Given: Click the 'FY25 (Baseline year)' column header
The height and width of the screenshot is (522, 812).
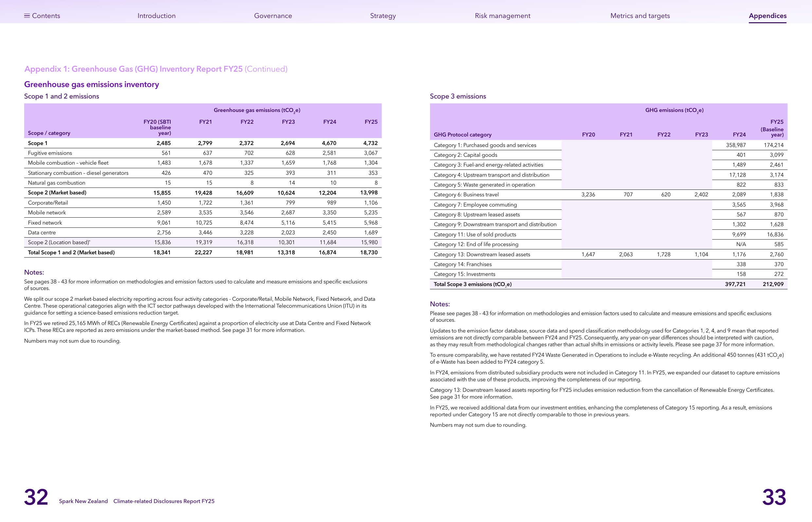Looking at the screenshot, I should 772,128.
